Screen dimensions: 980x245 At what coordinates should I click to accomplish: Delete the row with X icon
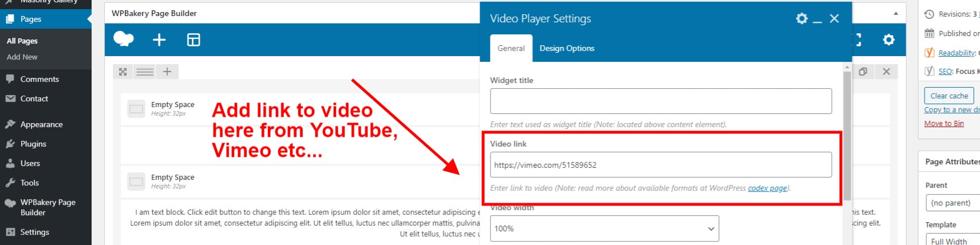click(x=886, y=72)
